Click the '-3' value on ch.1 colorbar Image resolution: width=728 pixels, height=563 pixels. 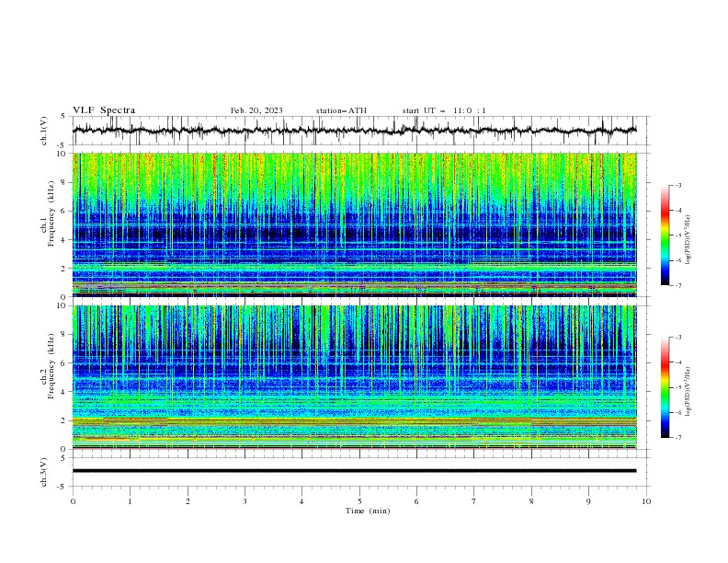pos(677,185)
